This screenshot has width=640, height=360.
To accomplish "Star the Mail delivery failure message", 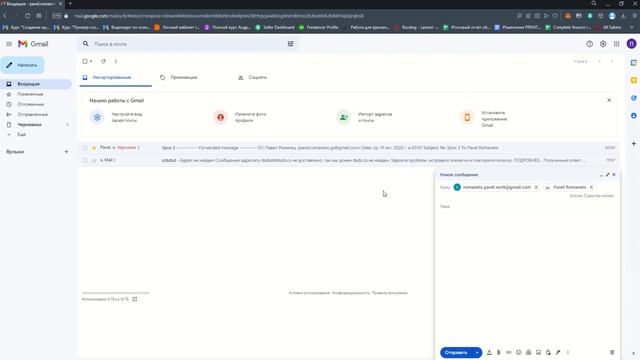I will [94, 160].
